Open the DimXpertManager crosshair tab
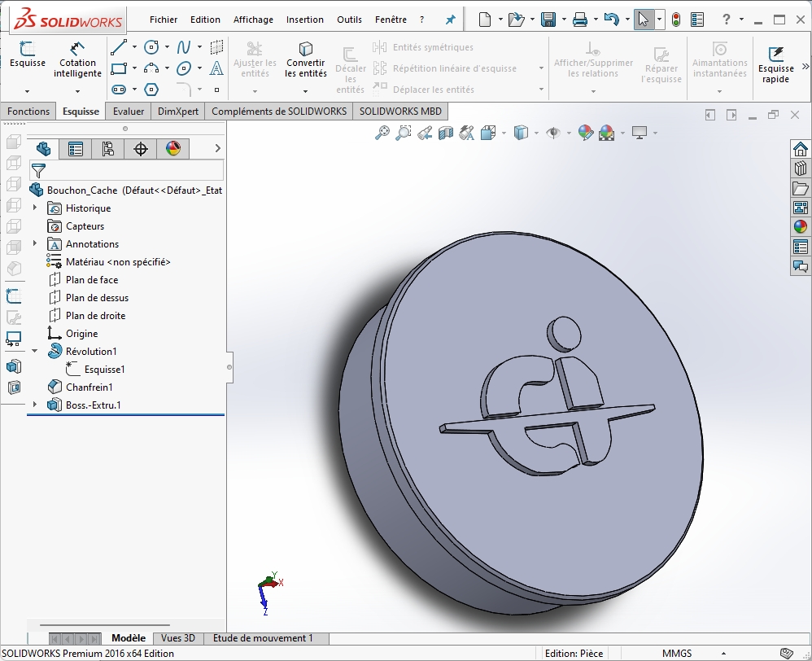Viewport: 812px width, 661px height. point(141,148)
